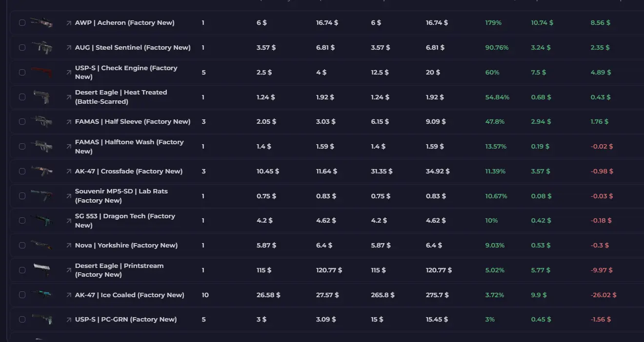Open external link arrow for AWP Acheron
This screenshot has height=342, width=644.
point(69,23)
